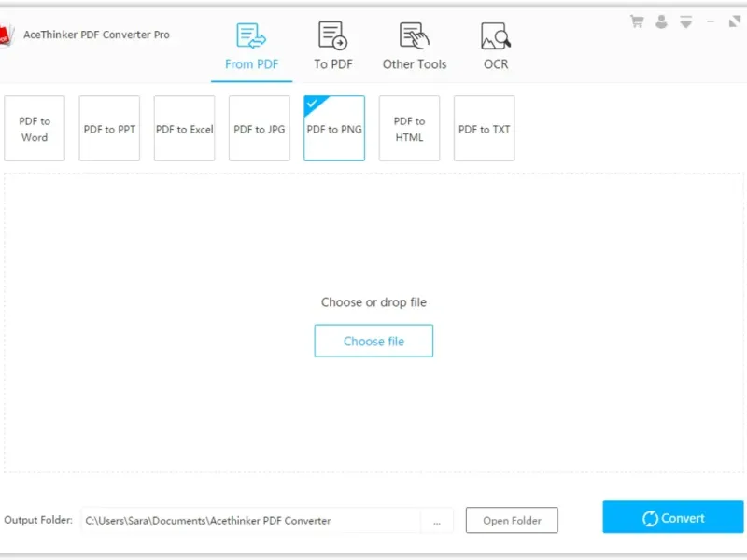Click the 'Choose or drop file' text
The height and width of the screenshot is (560, 747).
373,301
